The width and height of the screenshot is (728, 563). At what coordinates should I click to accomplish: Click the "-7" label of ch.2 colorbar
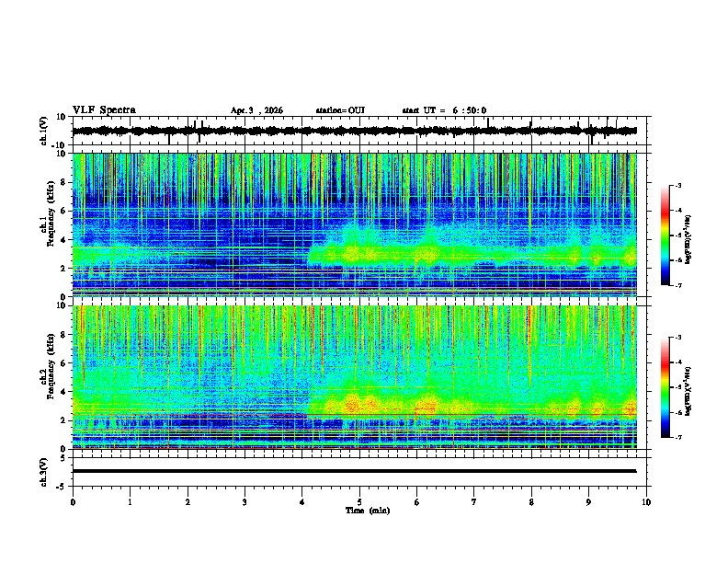click(x=678, y=438)
